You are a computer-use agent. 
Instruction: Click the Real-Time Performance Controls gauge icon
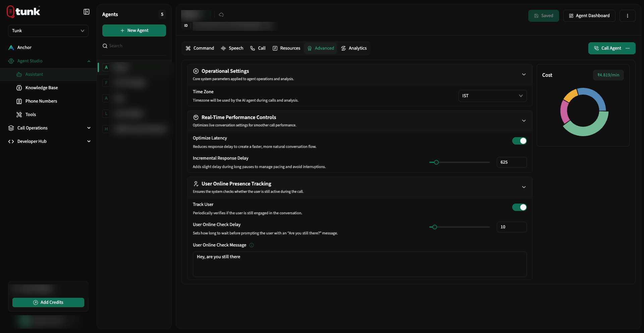tap(196, 117)
